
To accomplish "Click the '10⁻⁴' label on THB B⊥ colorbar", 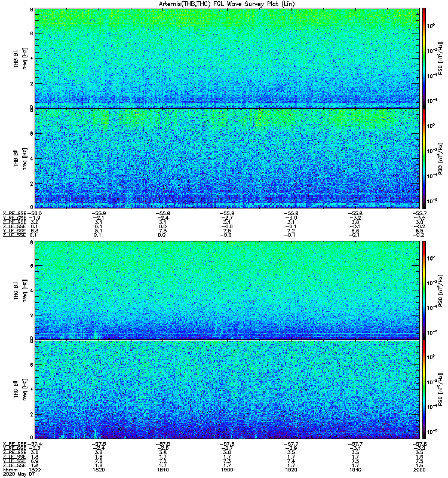I will tap(432, 76).
